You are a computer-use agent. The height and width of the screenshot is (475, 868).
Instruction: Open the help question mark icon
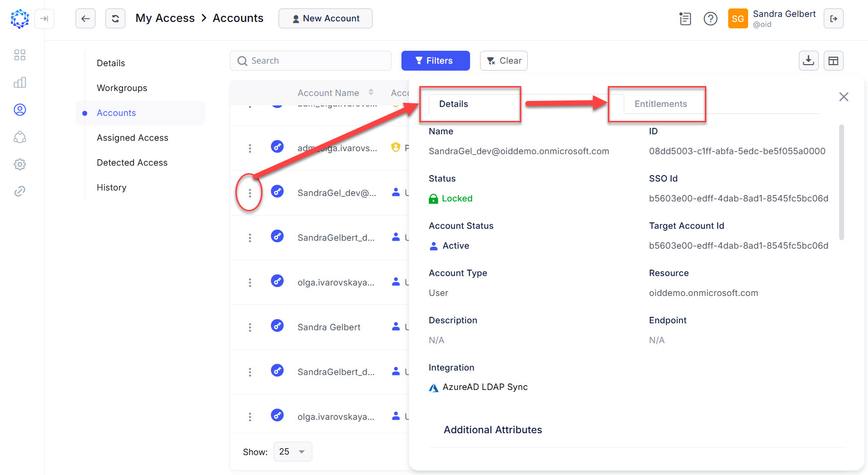pos(710,19)
